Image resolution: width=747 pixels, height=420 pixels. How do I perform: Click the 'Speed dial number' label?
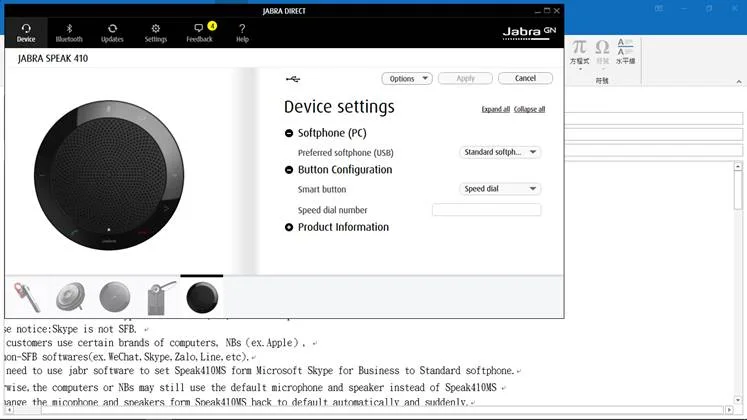333,210
